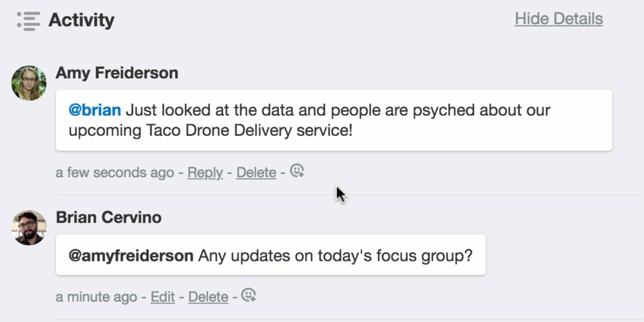644x322 pixels.
Task: Click 'Any updates on today's focus group?' text
Action: click(335, 256)
